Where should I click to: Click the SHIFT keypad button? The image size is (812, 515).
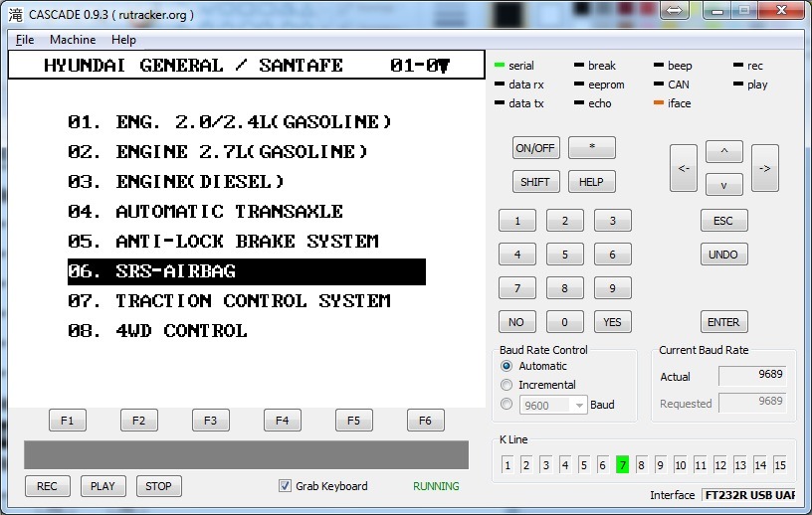click(535, 182)
